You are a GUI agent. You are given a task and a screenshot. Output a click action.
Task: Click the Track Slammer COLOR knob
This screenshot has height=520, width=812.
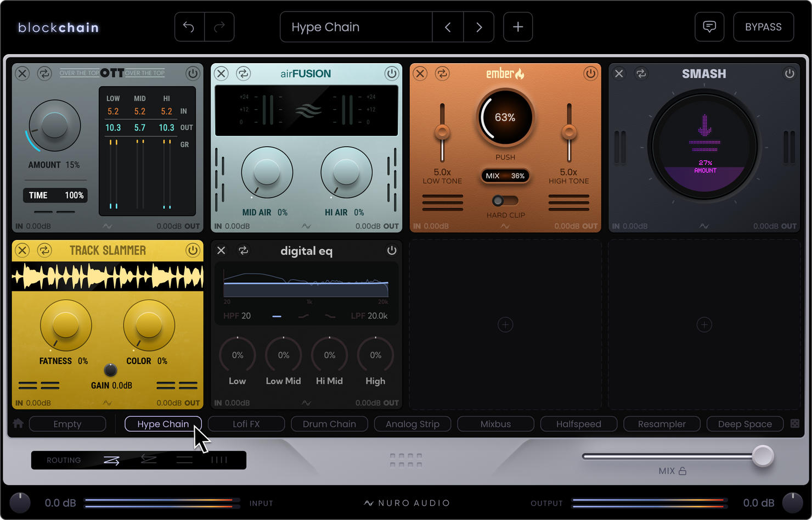(x=149, y=325)
